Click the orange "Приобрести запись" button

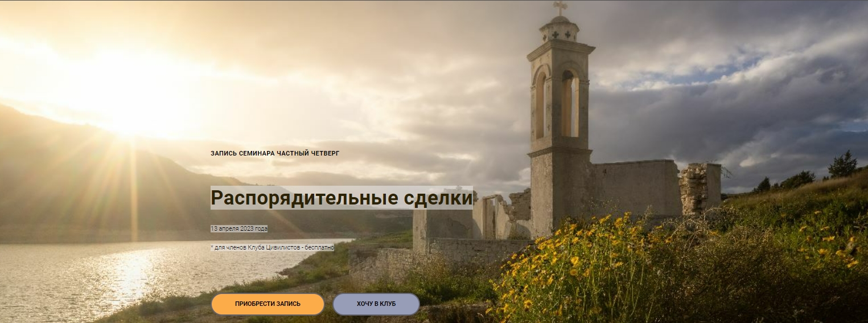click(x=268, y=304)
